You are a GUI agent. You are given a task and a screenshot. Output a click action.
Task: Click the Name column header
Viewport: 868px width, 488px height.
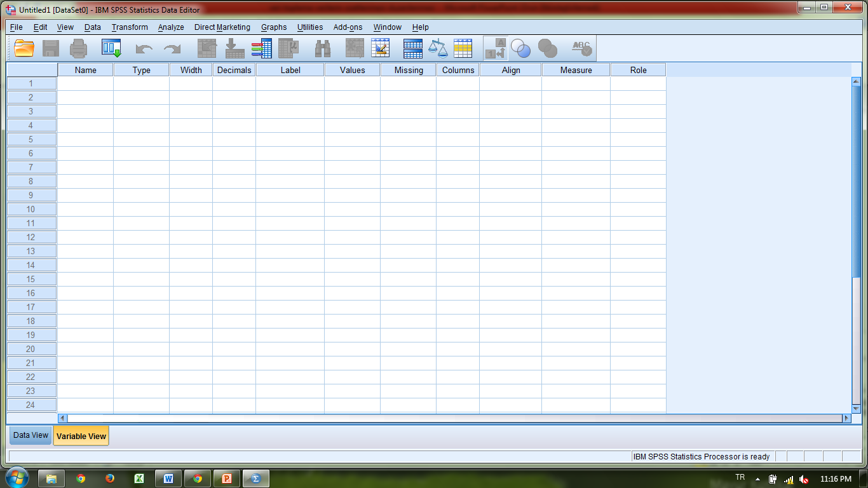pos(86,70)
